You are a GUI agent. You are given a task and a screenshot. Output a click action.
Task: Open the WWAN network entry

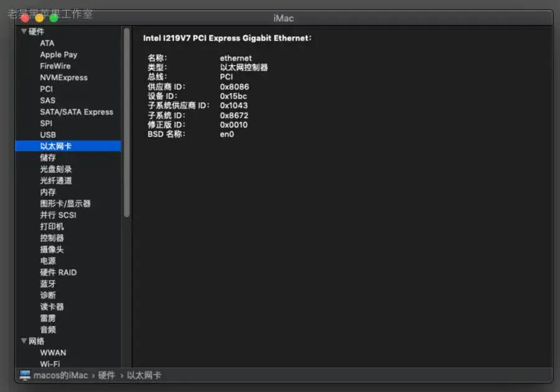[x=54, y=353]
